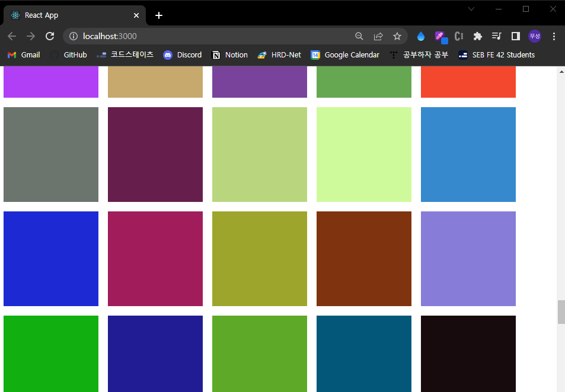Toggle the browser side panel
This screenshot has height=392, width=565.
[516, 36]
